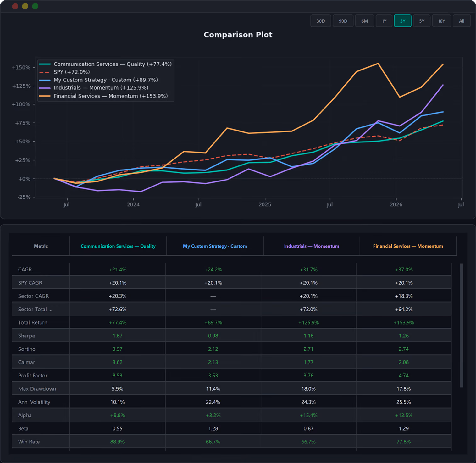Click the +21.4% CAGR value
The image size is (476, 463).
(x=118, y=270)
